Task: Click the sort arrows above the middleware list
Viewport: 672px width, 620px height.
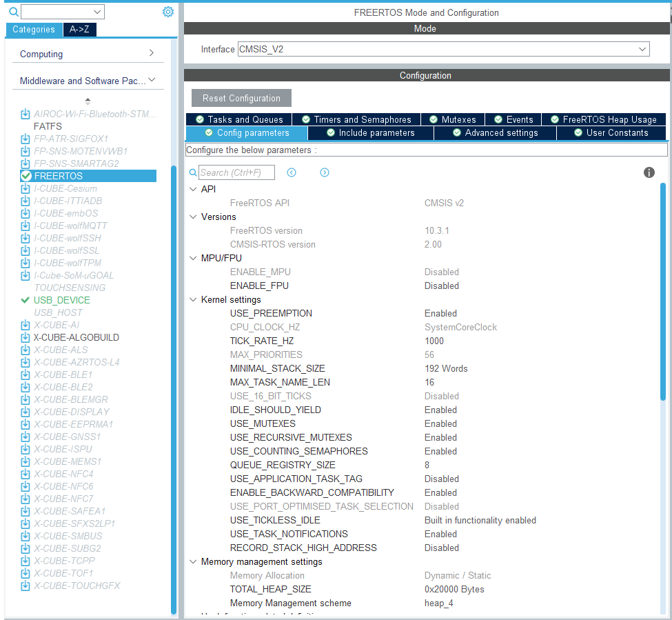Action: coord(88,101)
